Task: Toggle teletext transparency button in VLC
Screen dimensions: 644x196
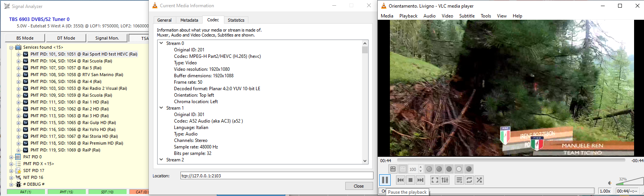Action: point(403,169)
